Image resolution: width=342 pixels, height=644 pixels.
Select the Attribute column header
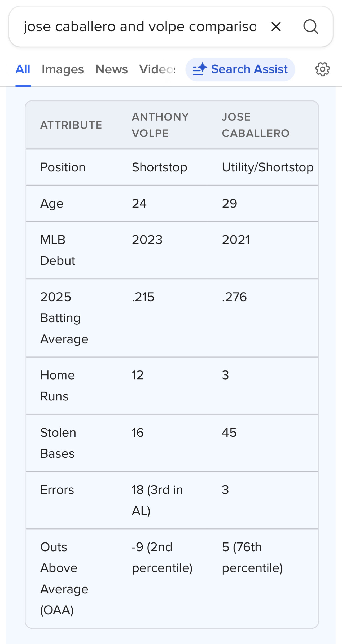coord(71,125)
